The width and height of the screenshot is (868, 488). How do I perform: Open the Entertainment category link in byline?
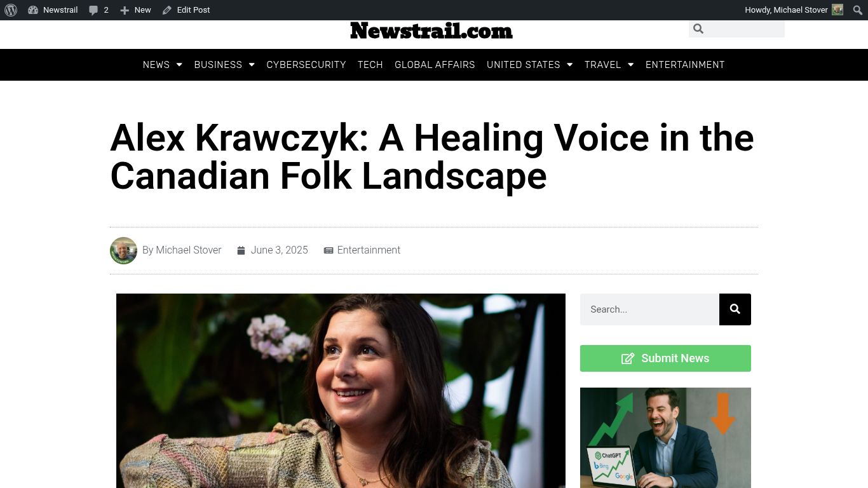[369, 250]
